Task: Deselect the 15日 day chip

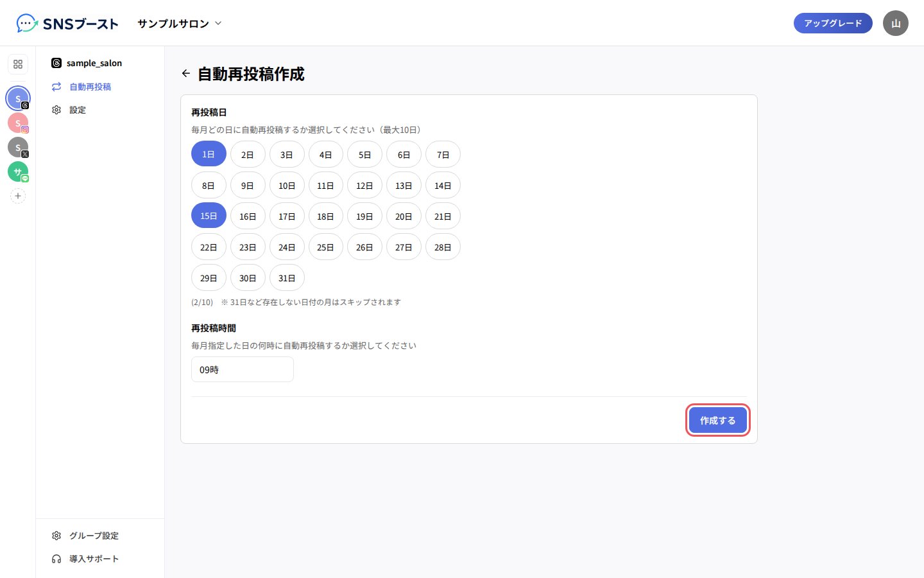Action: coord(209,216)
